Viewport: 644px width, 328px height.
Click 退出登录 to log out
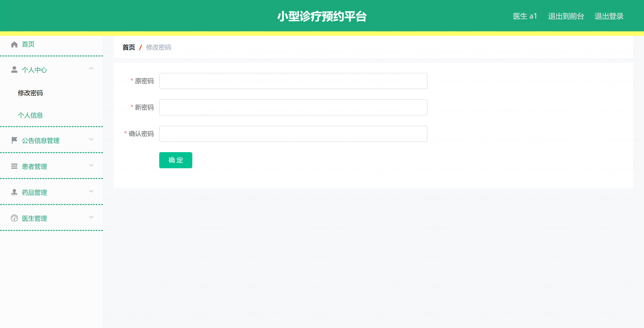coord(609,16)
